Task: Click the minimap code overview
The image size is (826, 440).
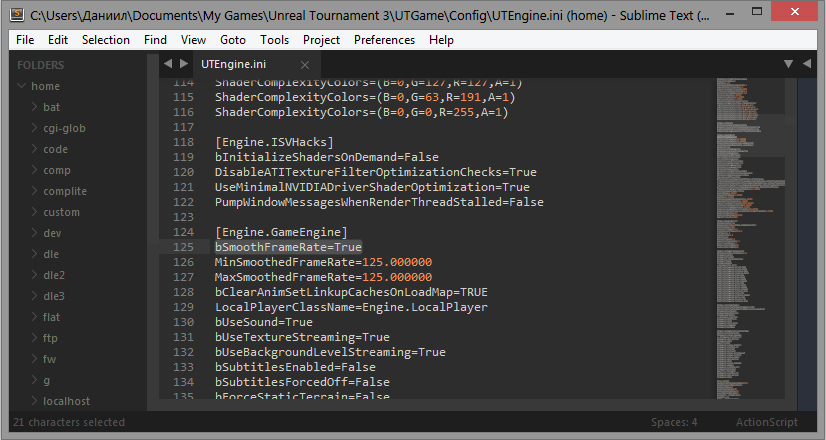Action: tap(750, 238)
